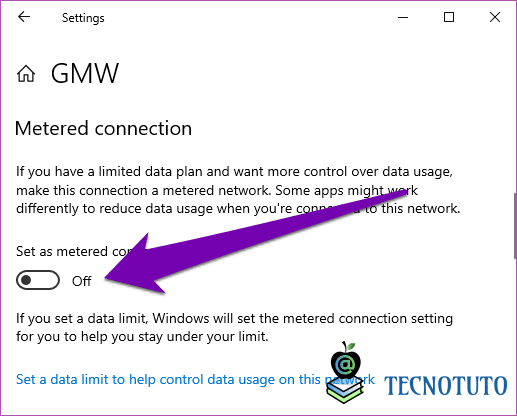517x416 pixels.
Task: Maximize the Settings window
Action: (x=449, y=17)
